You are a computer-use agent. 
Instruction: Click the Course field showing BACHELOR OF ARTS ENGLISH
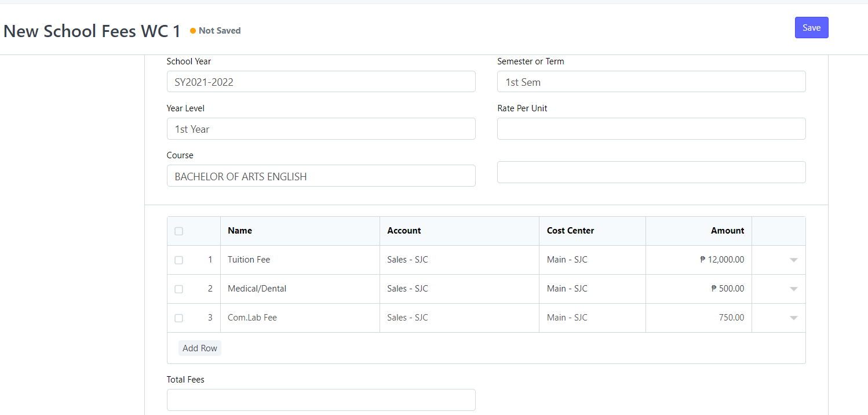[x=321, y=176]
